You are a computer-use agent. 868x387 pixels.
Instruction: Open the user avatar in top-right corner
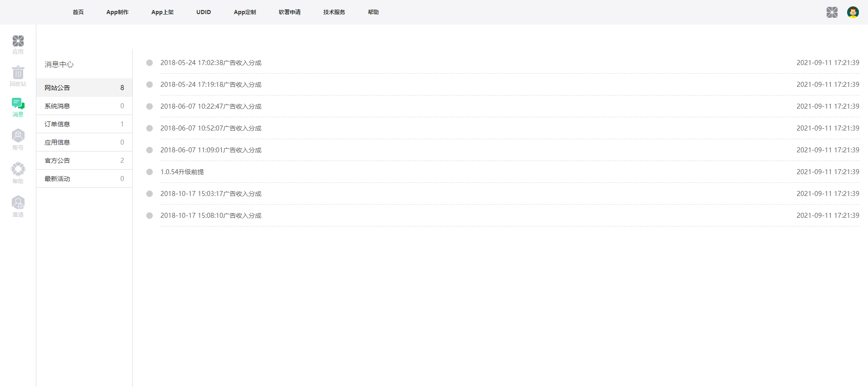point(853,12)
